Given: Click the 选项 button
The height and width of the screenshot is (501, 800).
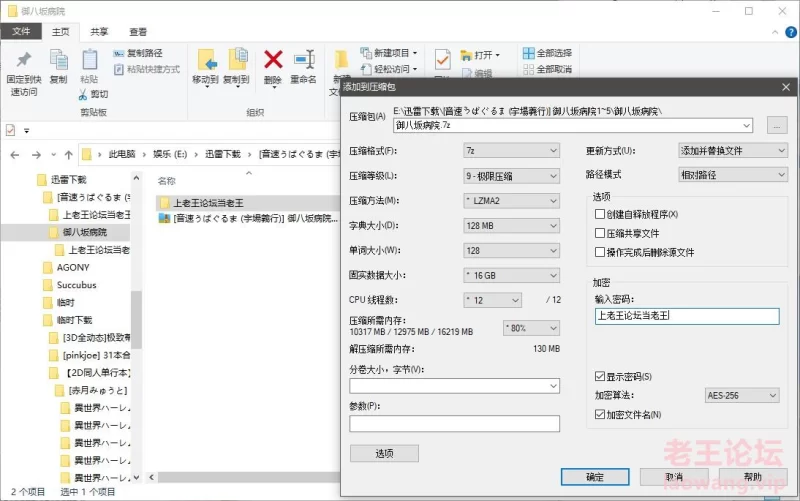Looking at the screenshot, I should pos(384,454).
